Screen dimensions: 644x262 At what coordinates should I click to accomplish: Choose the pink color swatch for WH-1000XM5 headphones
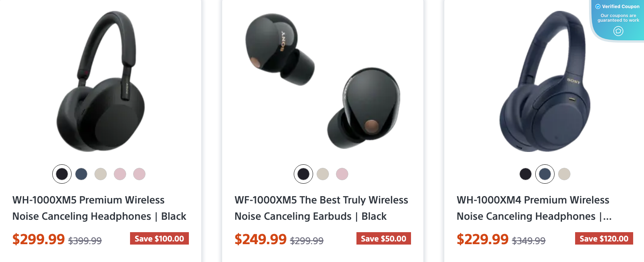120,174
